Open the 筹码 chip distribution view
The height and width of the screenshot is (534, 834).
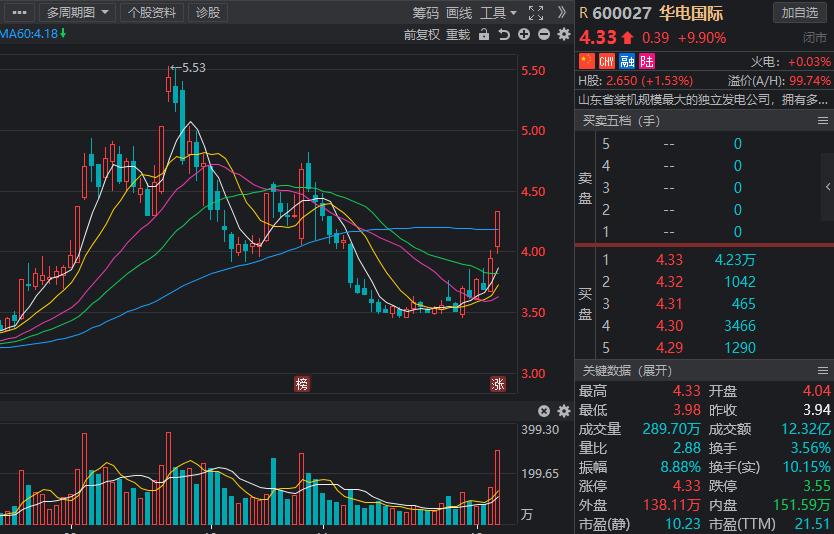(x=426, y=13)
